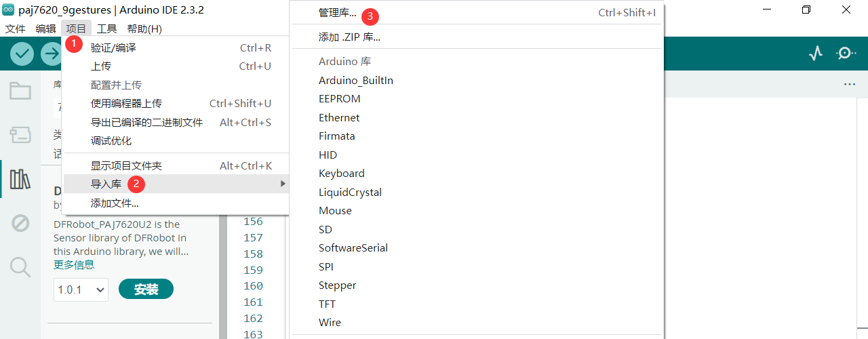Screen dimensions: 868x339
Task: Choose 调试优化 menu entry
Action: pyautogui.click(x=176, y=141)
